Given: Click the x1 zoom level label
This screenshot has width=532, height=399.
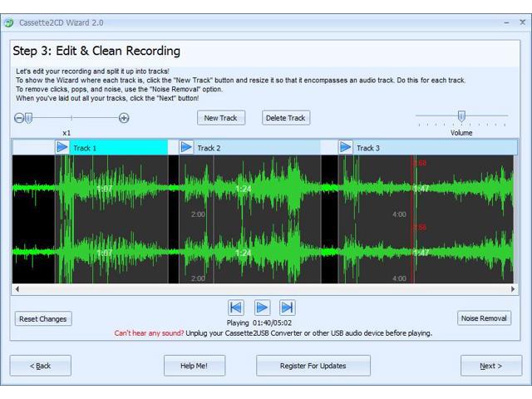Looking at the screenshot, I should (66, 133).
